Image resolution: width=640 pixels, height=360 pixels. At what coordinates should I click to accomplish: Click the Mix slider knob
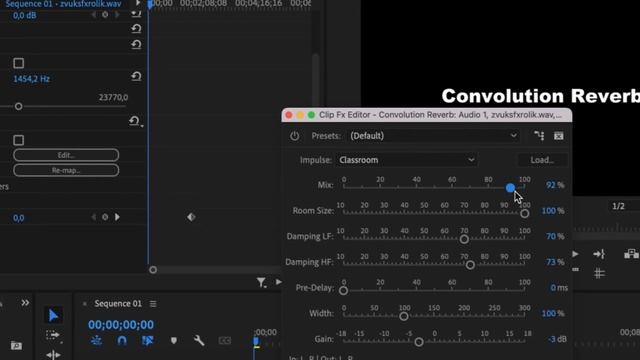point(510,188)
